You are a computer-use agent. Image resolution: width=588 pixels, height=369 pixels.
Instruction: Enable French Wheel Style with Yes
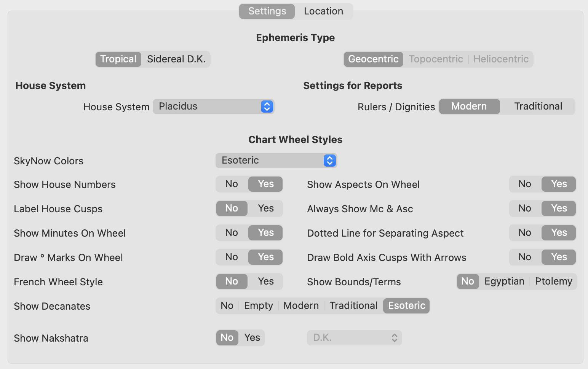(x=266, y=282)
